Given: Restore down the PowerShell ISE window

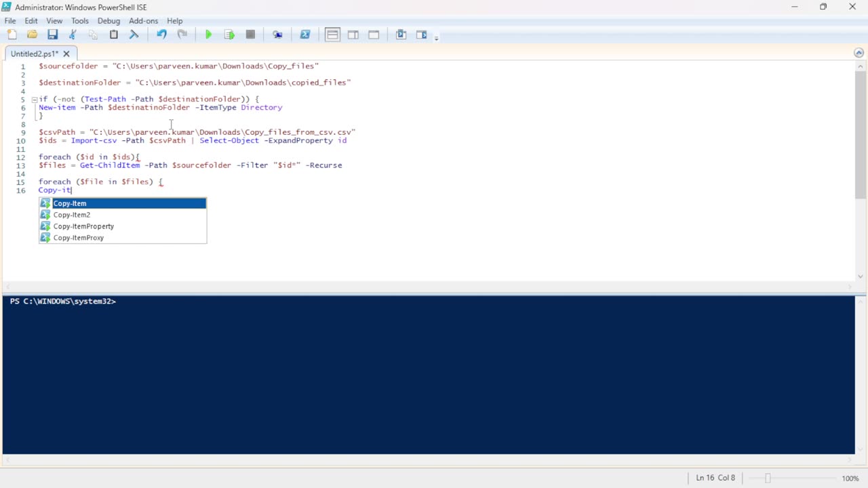Looking at the screenshot, I should pos(823,7).
